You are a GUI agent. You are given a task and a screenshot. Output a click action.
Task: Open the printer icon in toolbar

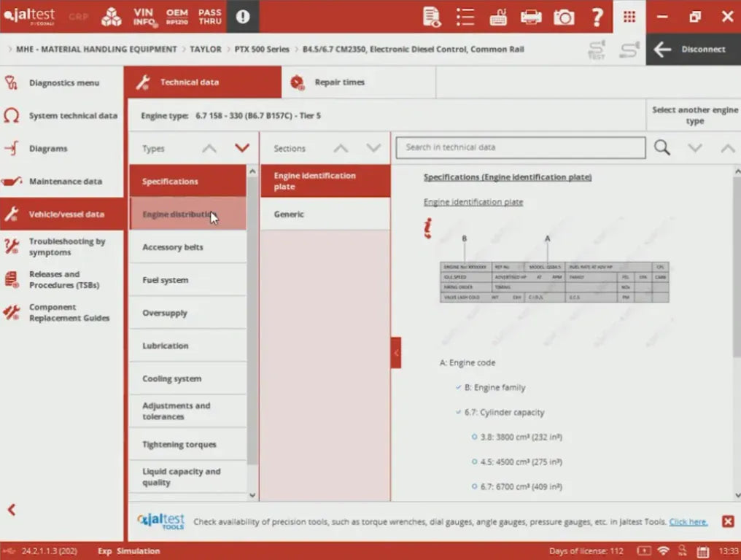(x=531, y=17)
